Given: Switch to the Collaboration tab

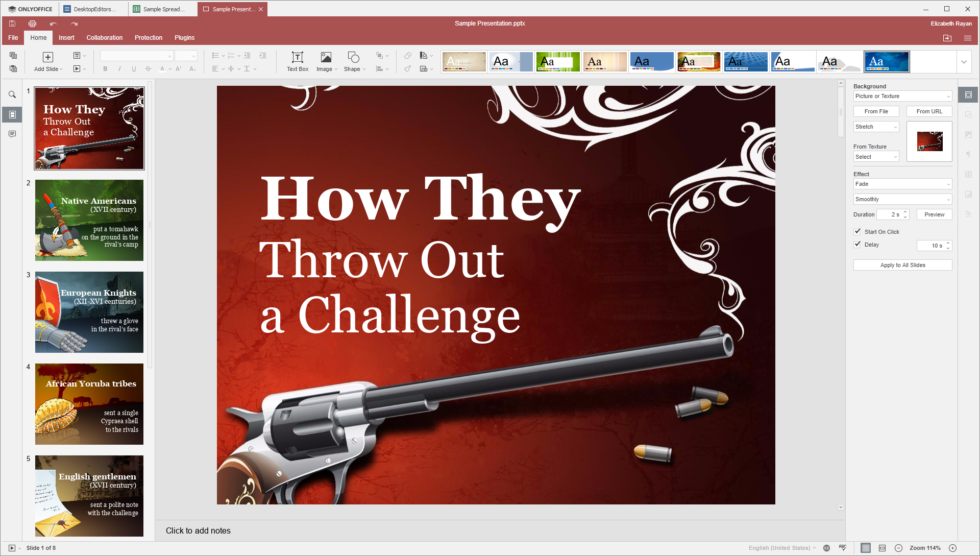Looking at the screenshot, I should [x=105, y=38].
